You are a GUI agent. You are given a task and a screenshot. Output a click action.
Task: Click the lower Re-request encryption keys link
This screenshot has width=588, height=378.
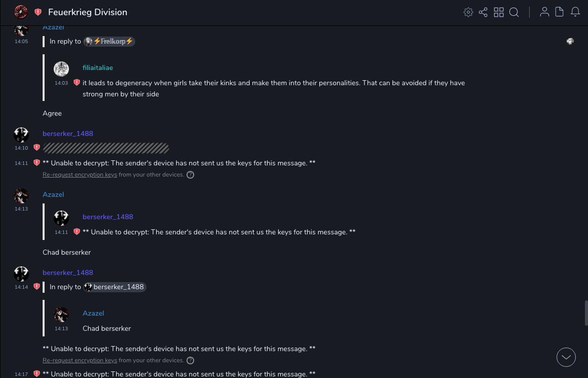pos(80,360)
